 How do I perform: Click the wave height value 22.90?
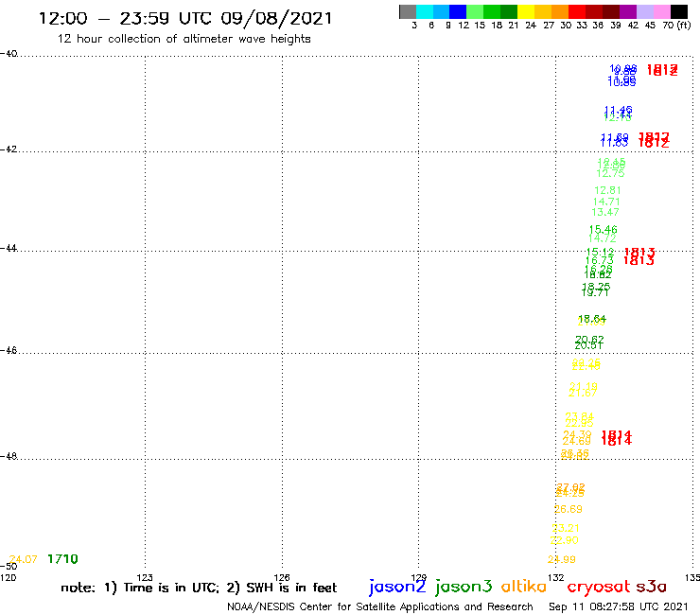(x=565, y=540)
